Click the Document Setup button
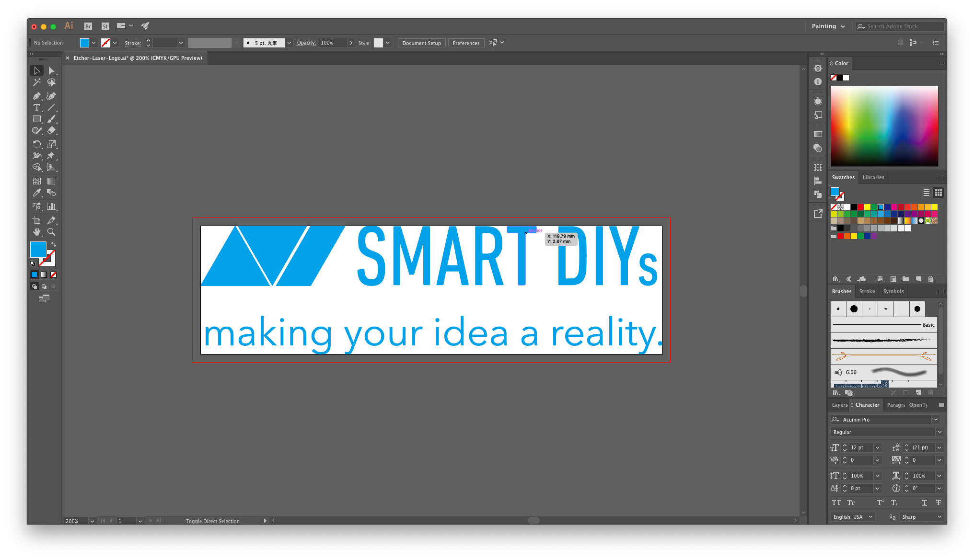The image size is (974, 560). pyautogui.click(x=421, y=43)
